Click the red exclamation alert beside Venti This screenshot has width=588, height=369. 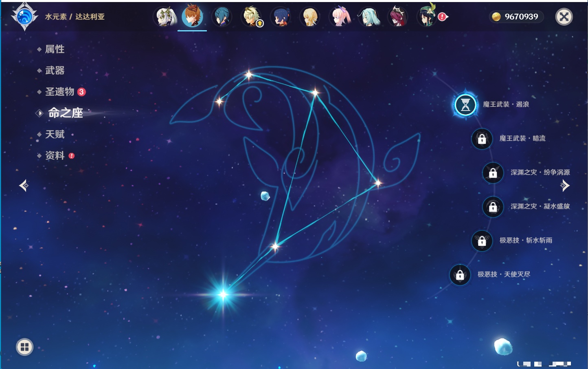click(x=442, y=17)
